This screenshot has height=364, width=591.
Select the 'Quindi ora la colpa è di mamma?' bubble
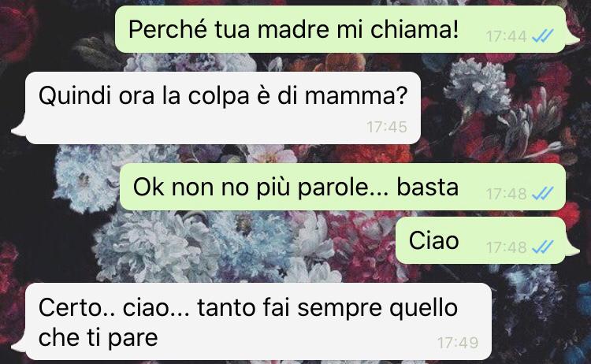[223, 108]
